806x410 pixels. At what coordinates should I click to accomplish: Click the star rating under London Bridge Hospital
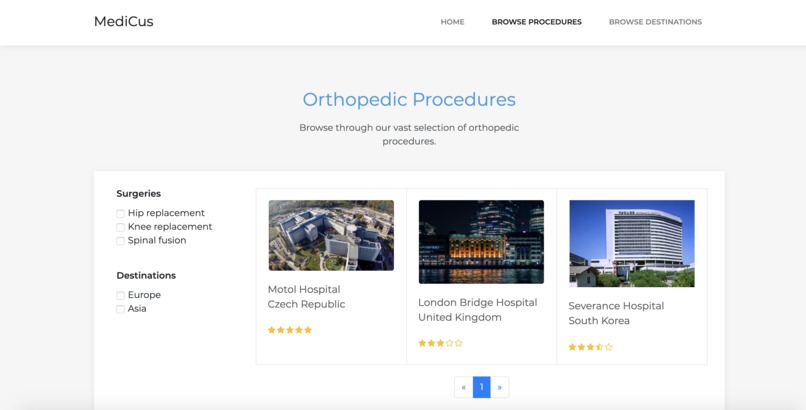tap(441, 343)
